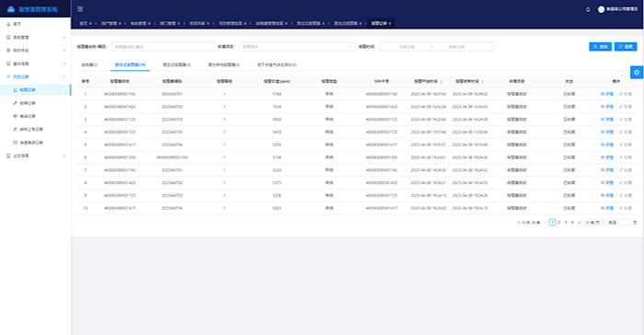This screenshot has height=335, width=644.
Task: Open notifications via the bell icon in header
Action: click(x=588, y=9)
